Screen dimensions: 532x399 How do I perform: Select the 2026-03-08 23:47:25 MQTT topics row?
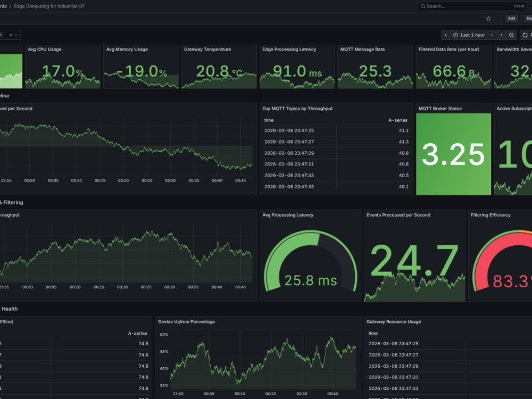[x=336, y=130]
